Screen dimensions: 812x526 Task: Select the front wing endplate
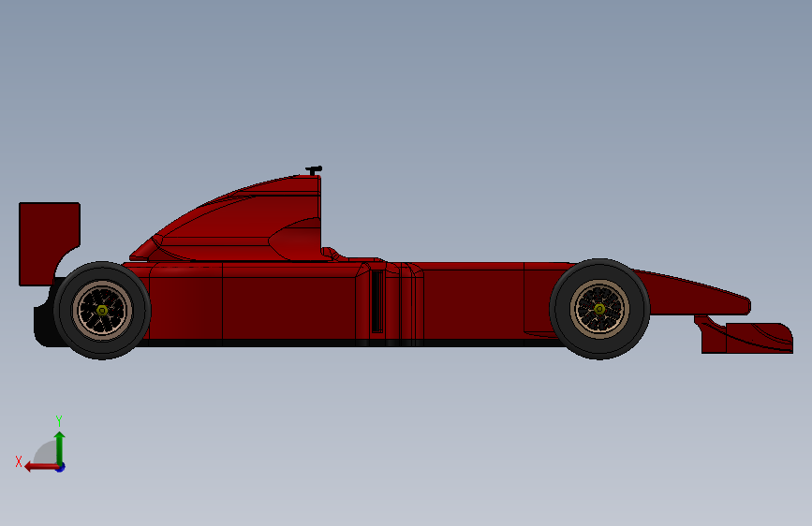(760, 338)
